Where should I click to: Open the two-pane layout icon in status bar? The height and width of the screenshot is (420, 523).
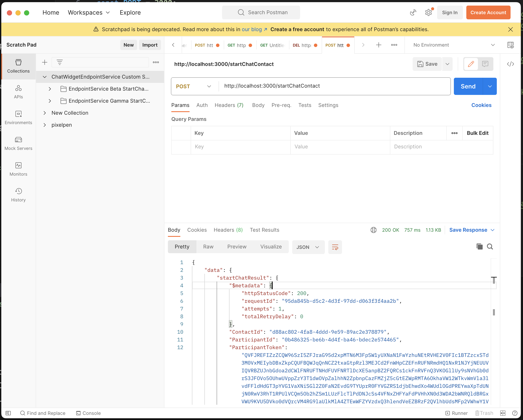tap(503, 413)
